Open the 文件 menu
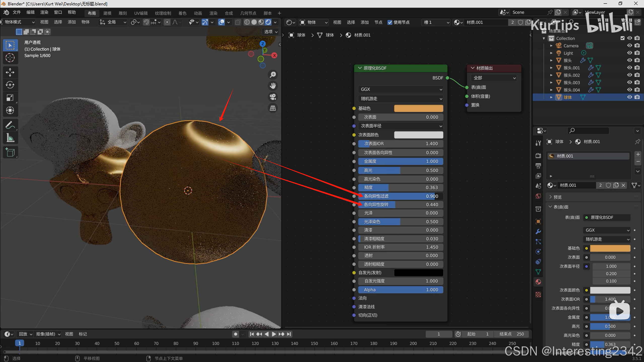This screenshot has height=362, width=644. click(17, 12)
